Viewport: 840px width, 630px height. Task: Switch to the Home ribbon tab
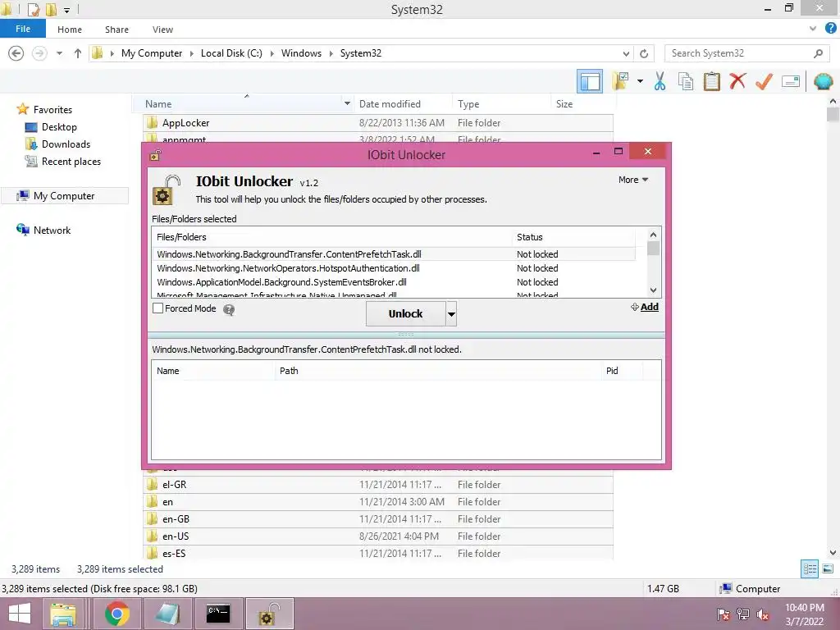tap(70, 30)
